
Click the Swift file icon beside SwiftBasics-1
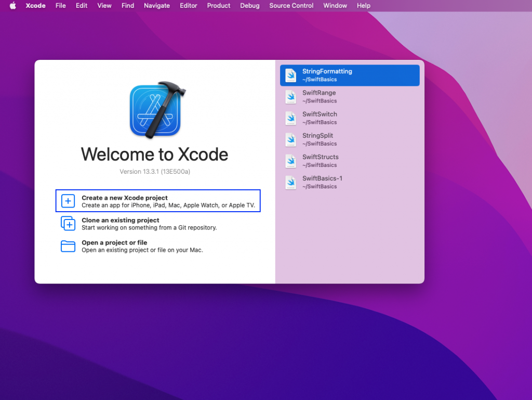pyautogui.click(x=291, y=183)
